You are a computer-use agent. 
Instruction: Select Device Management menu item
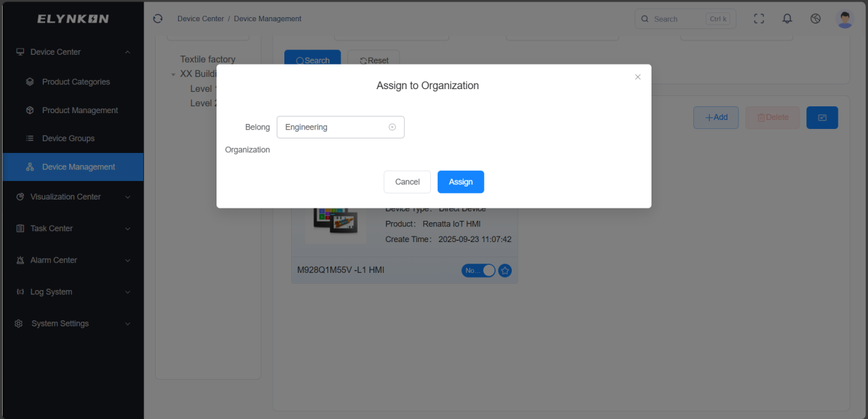click(72, 167)
